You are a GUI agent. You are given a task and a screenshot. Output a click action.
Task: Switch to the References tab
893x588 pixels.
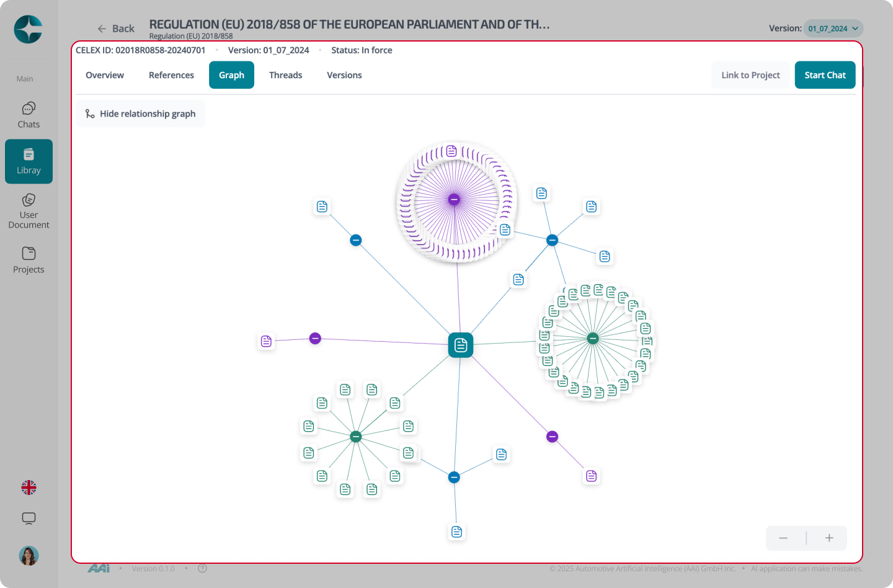pos(171,75)
